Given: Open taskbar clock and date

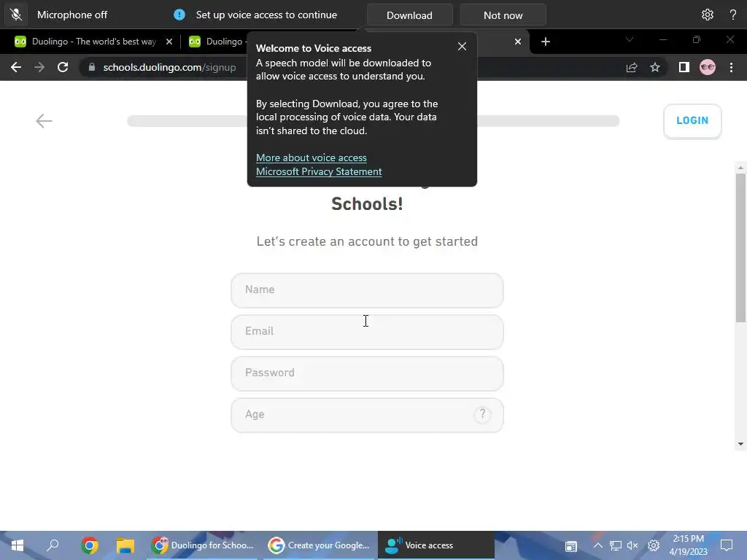Looking at the screenshot, I should (689, 545).
